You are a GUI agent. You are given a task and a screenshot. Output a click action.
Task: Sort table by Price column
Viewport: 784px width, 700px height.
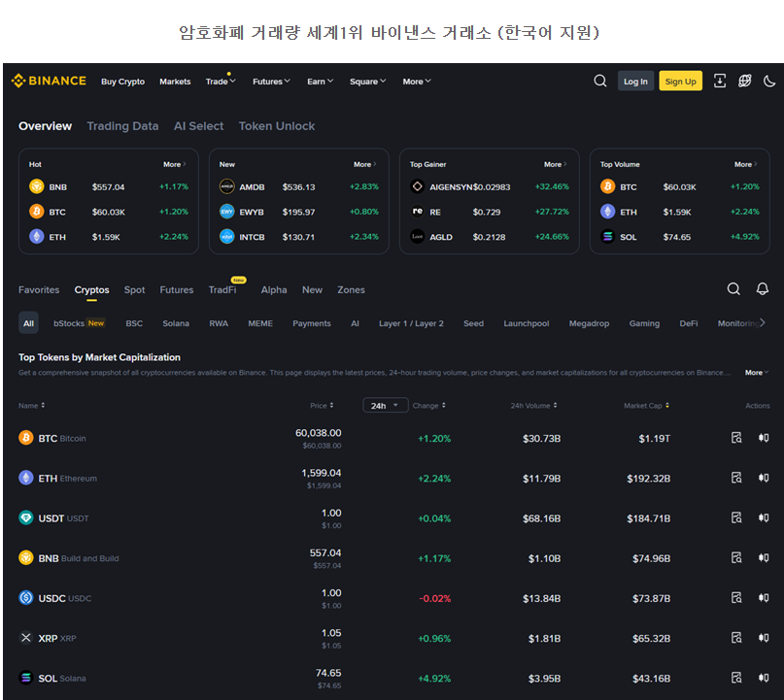(x=322, y=406)
